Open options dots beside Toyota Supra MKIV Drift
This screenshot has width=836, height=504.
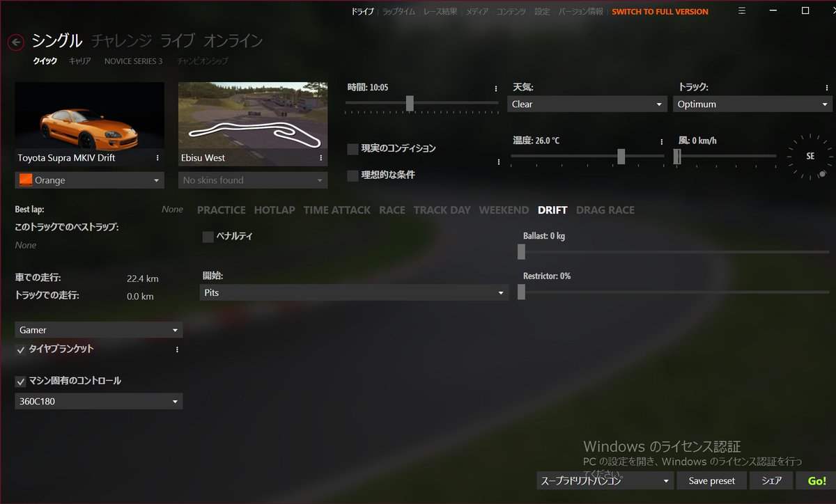tap(158, 158)
